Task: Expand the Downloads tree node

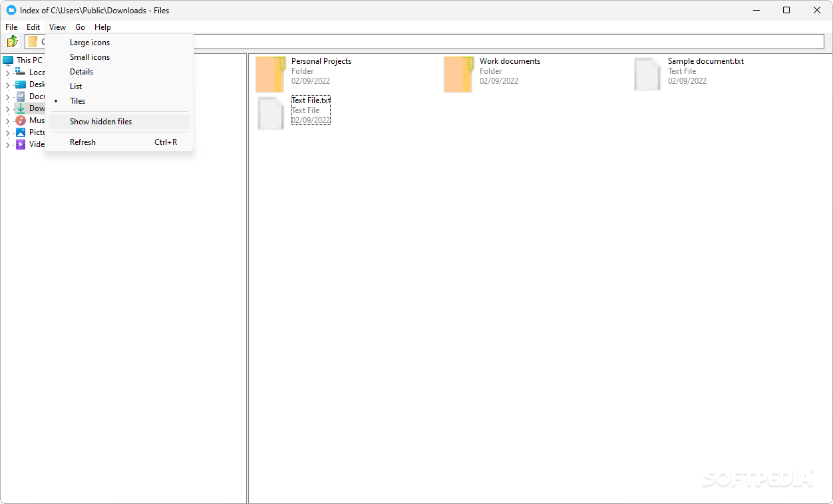Action: pos(8,108)
